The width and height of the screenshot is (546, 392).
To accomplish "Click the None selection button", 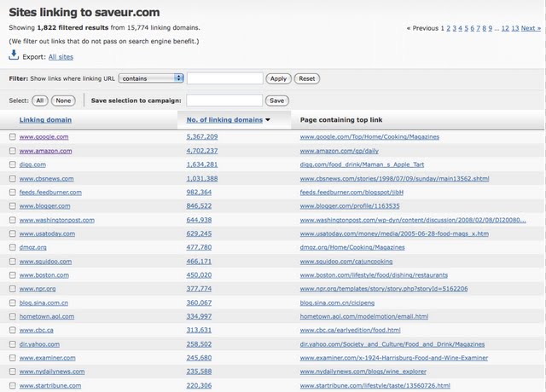I will (x=63, y=101).
